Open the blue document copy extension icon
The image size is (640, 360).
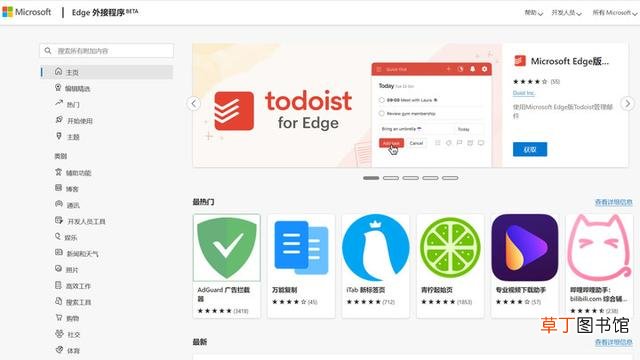tap(301, 248)
